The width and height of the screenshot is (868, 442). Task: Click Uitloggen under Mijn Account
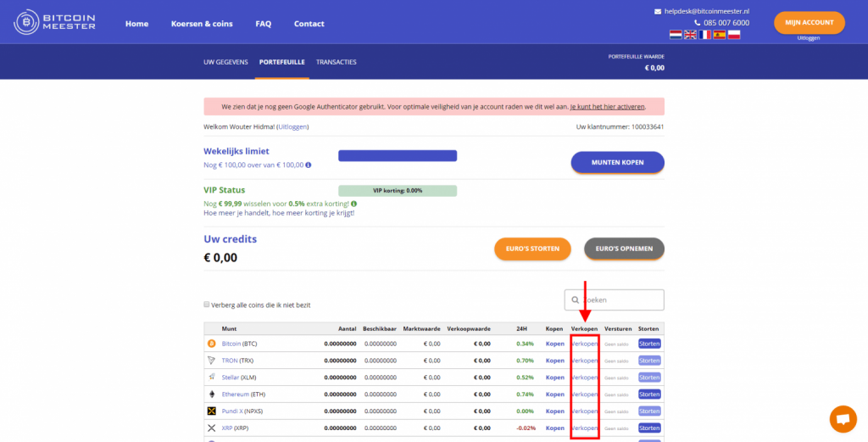(809, 38)
